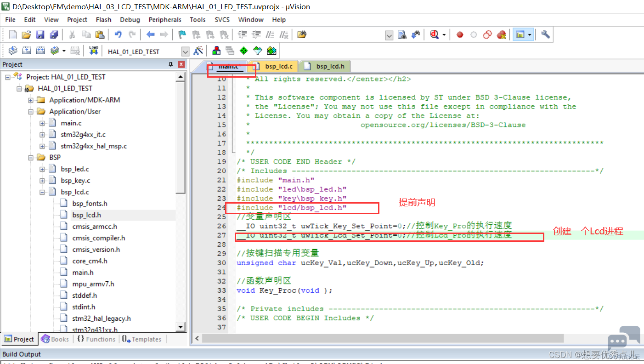The image size is (644, 364).
Task: Create a new file with the New icon
Action: tap(13, 34)
